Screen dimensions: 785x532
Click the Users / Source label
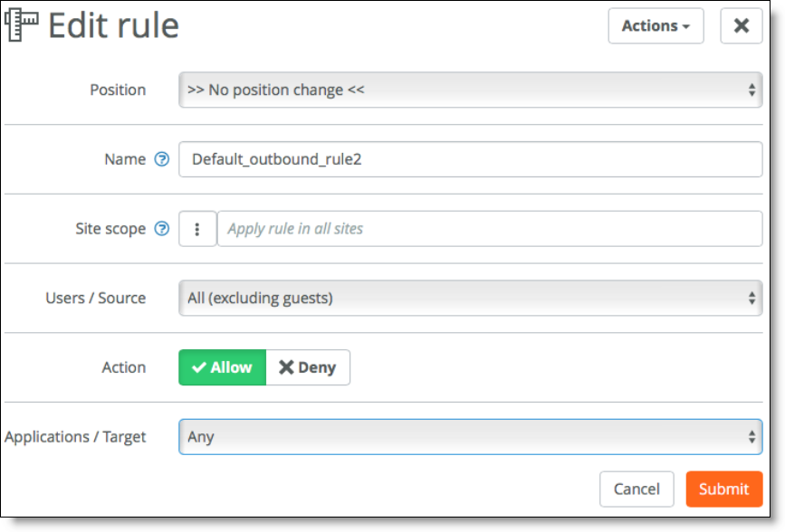coord(96,298)
